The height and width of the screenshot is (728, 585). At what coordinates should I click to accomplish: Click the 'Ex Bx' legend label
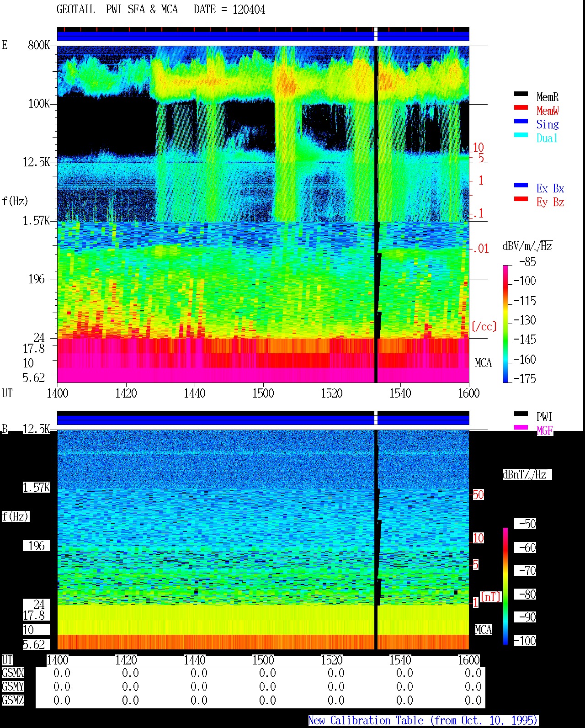(x=550, y=188)
